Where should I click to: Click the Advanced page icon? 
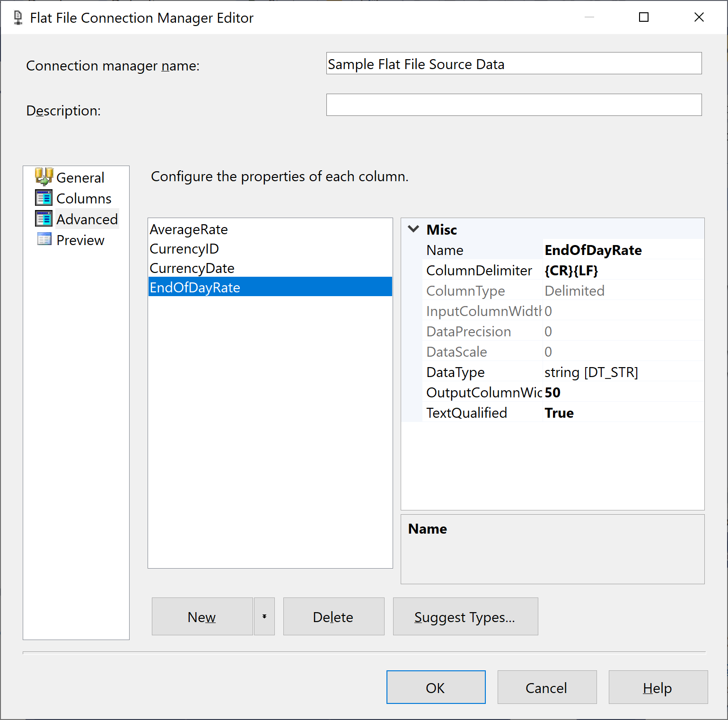[x=44, y=219]
